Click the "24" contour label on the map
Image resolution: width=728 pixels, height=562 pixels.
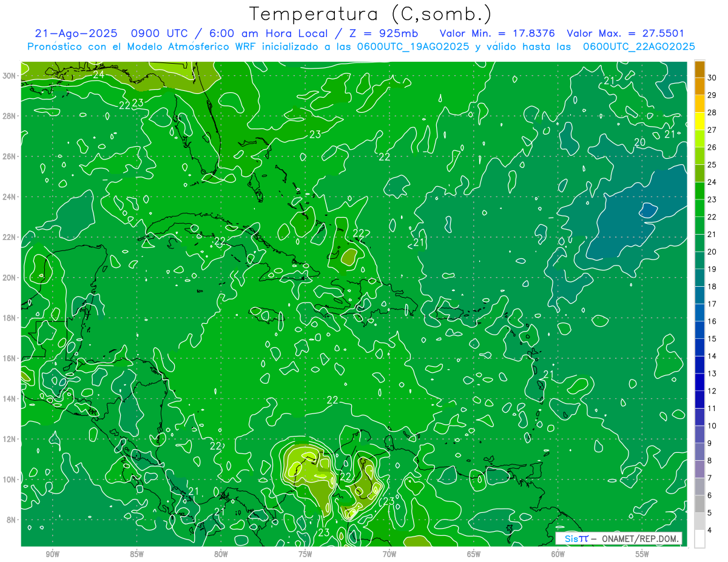coord(99,75)
